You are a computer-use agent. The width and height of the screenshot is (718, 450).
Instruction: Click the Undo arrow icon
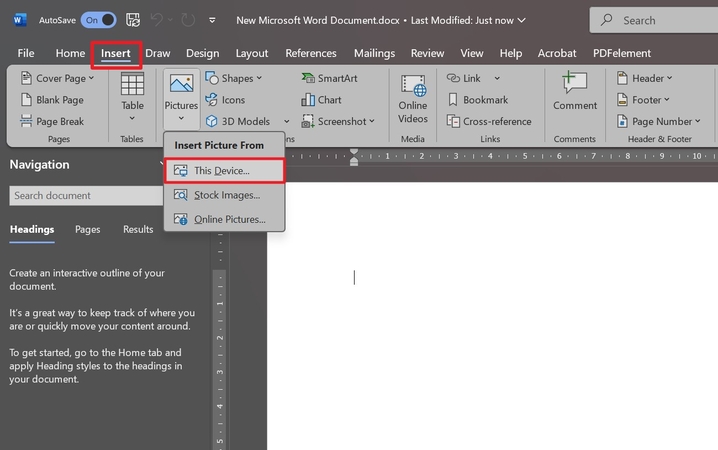tap(157, 20)
